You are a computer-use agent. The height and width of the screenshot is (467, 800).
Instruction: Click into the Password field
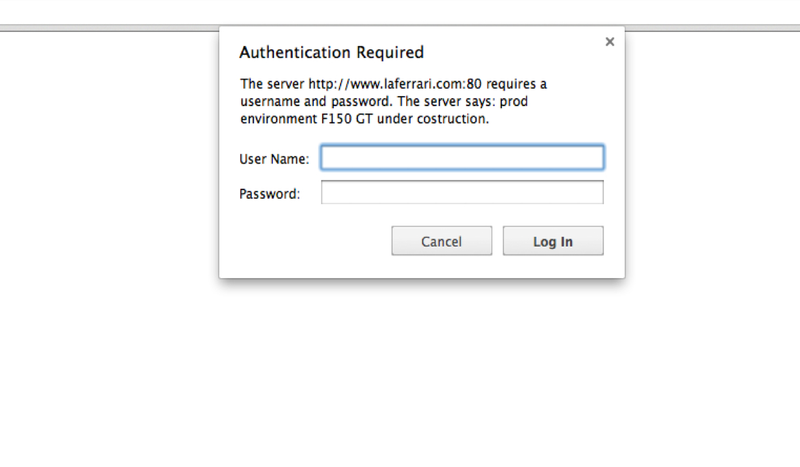click(462, 192)
